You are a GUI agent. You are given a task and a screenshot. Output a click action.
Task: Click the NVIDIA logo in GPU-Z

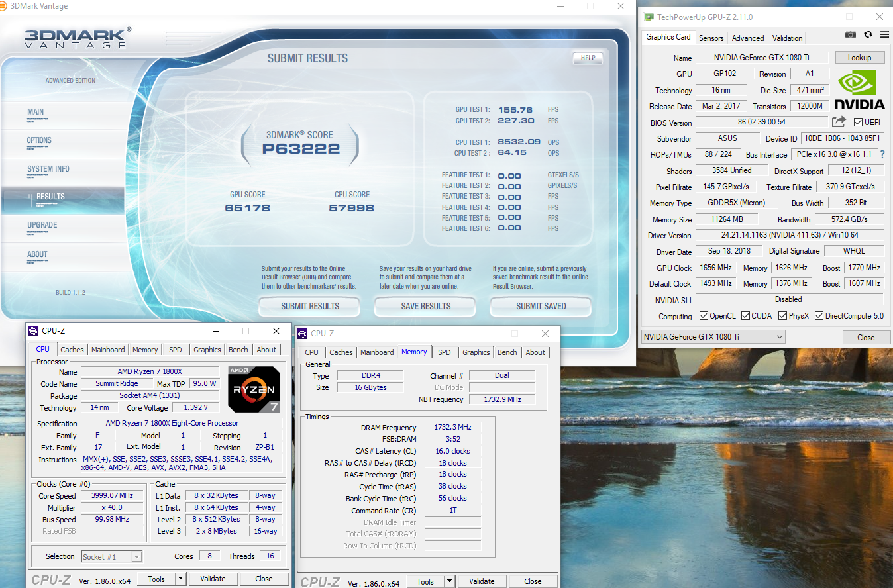[x=859, y=90]
